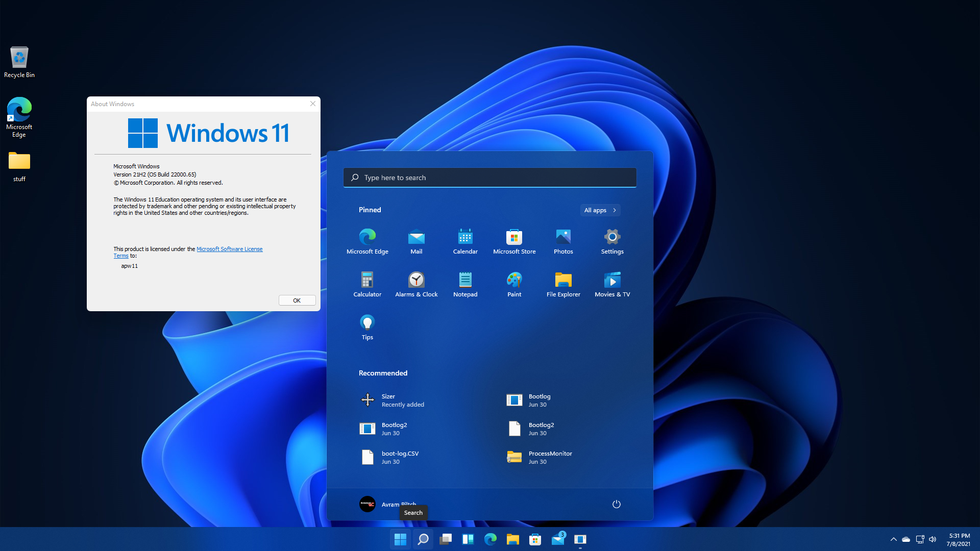
Task: Open Settings from the Start menu
Action: point(612,241)
